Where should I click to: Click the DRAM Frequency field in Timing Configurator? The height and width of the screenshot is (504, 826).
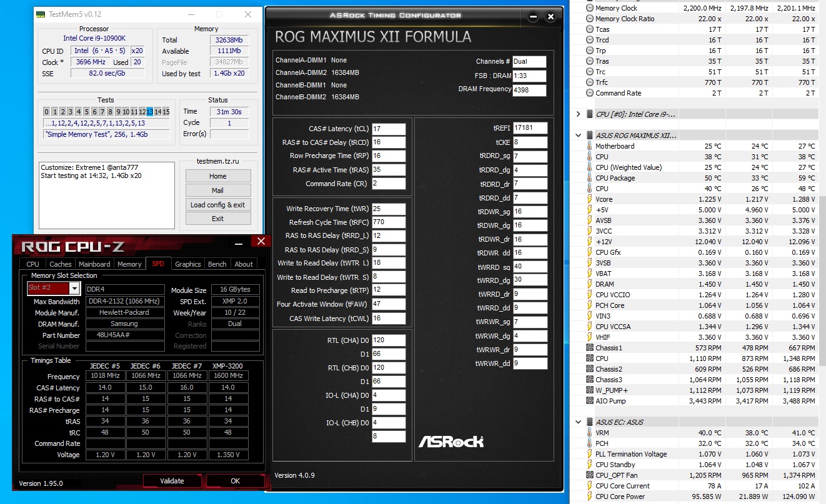click(x=529, y=90)
